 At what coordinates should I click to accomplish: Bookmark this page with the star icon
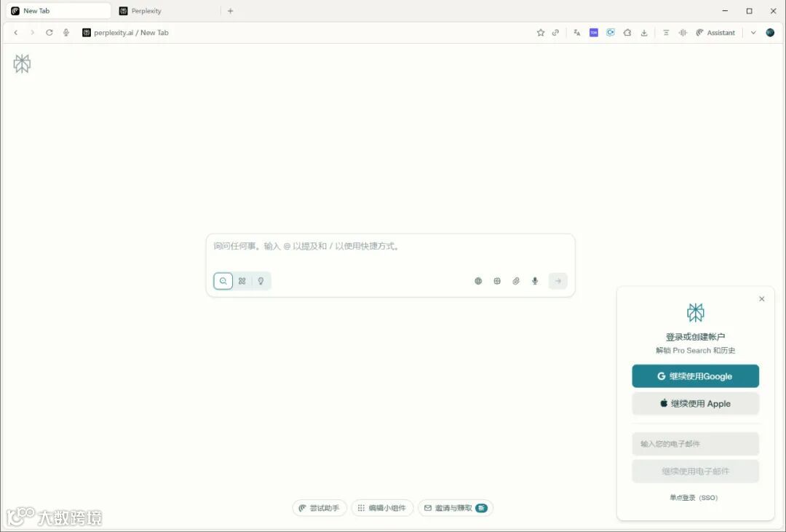coord(540,33)
